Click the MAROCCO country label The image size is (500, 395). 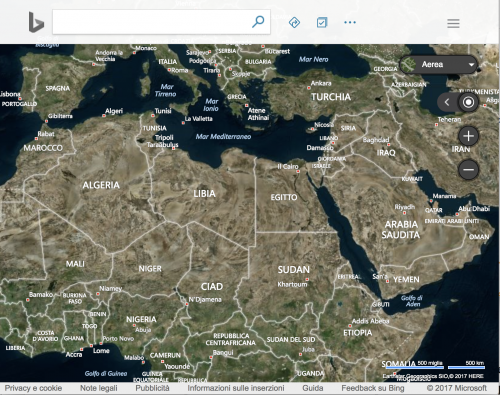click(43, 148)
